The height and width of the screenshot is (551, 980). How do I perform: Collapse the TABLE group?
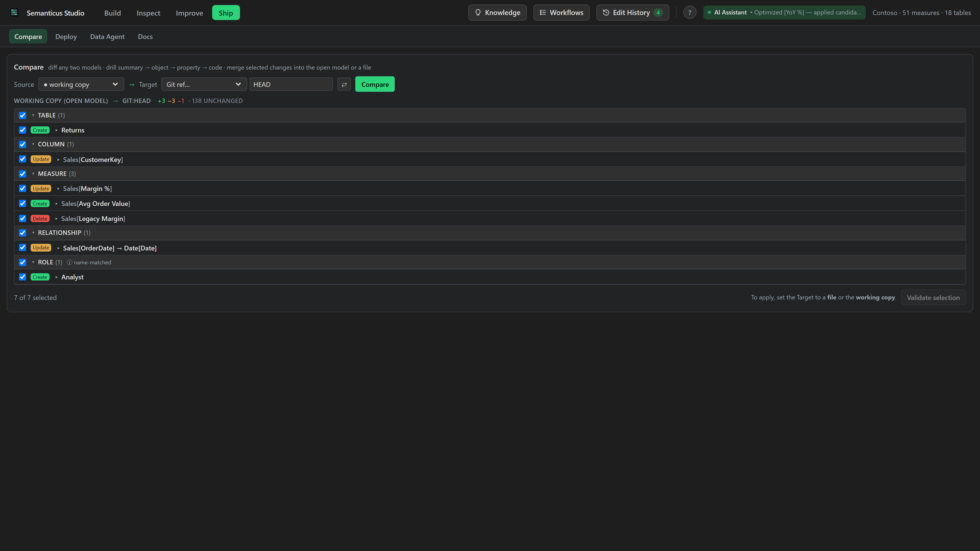pos(33,115)
